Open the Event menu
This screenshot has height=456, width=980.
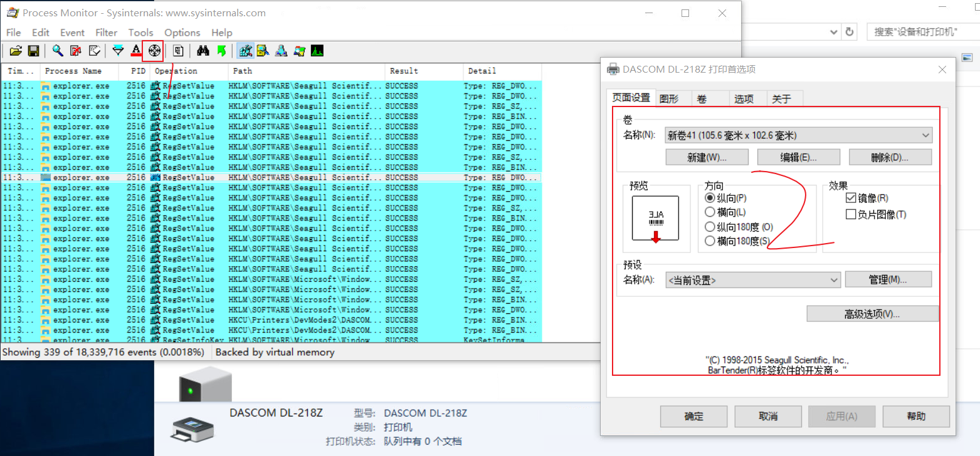click(72, 33)
